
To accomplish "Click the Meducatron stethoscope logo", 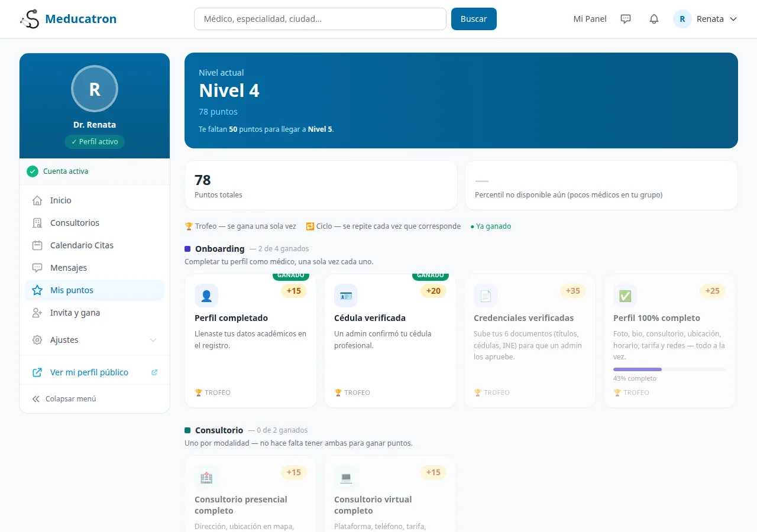I will tap(30, 19).
